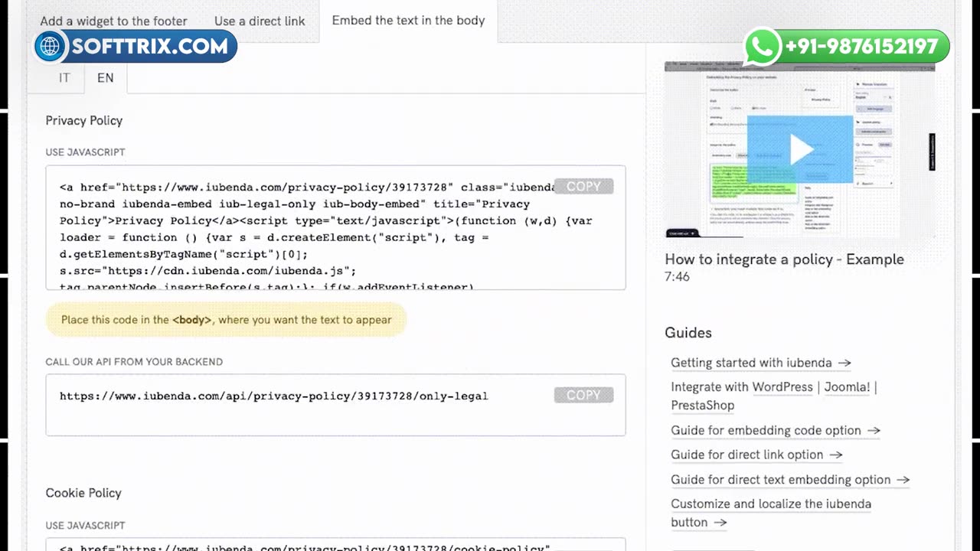Click the arrow icon after 'button'
The width and height of the screenshot is (980, 551).
pyautogui.click(x=720, y=523)
